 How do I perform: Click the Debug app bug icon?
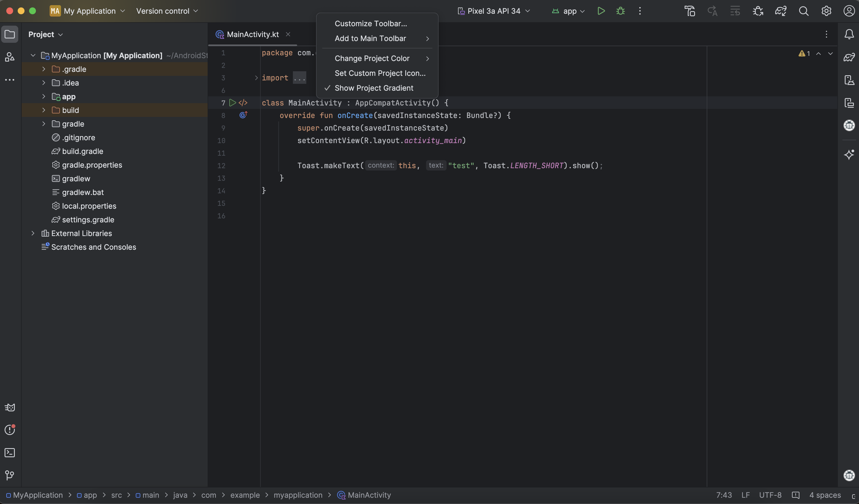click(620, 11)
